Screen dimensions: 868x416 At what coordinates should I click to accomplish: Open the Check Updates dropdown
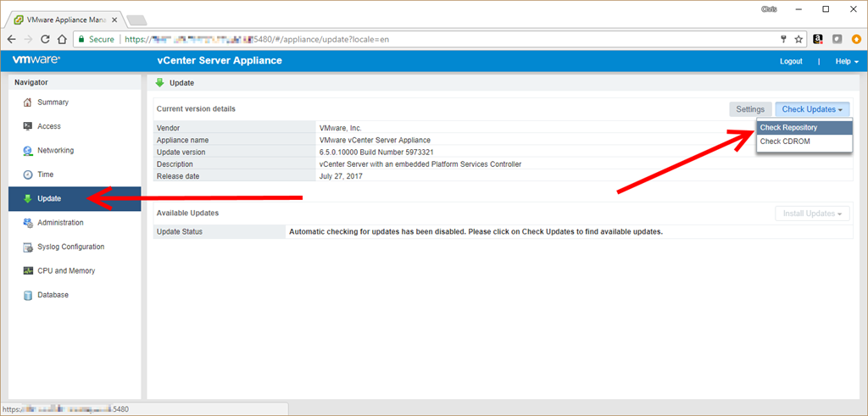812,109
